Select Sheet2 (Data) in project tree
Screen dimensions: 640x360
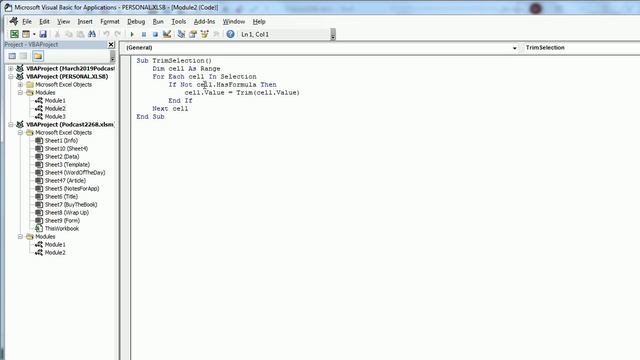(62, 157)
